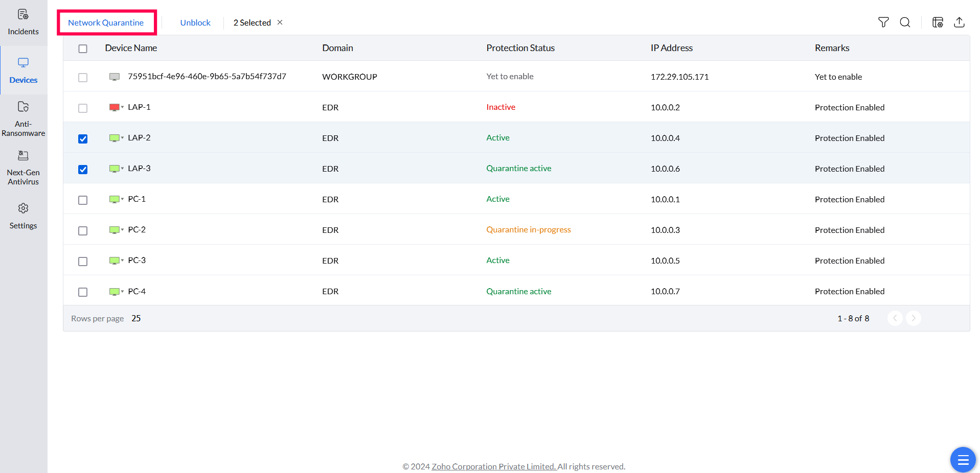This screenshot has width=980, height=473.
Task: Open the filter icon in toolbar
Action: pyautogui.click(x=883, y=22)
